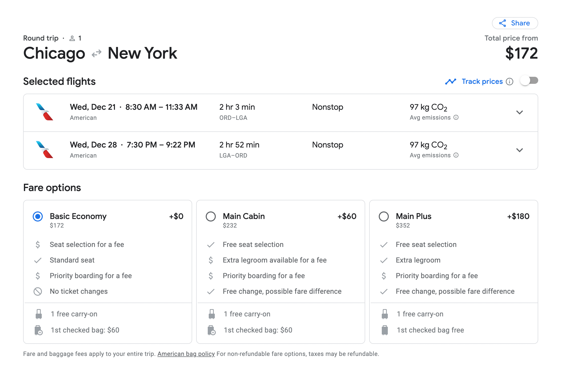Select the Main Cabin fare radio button

211,216
